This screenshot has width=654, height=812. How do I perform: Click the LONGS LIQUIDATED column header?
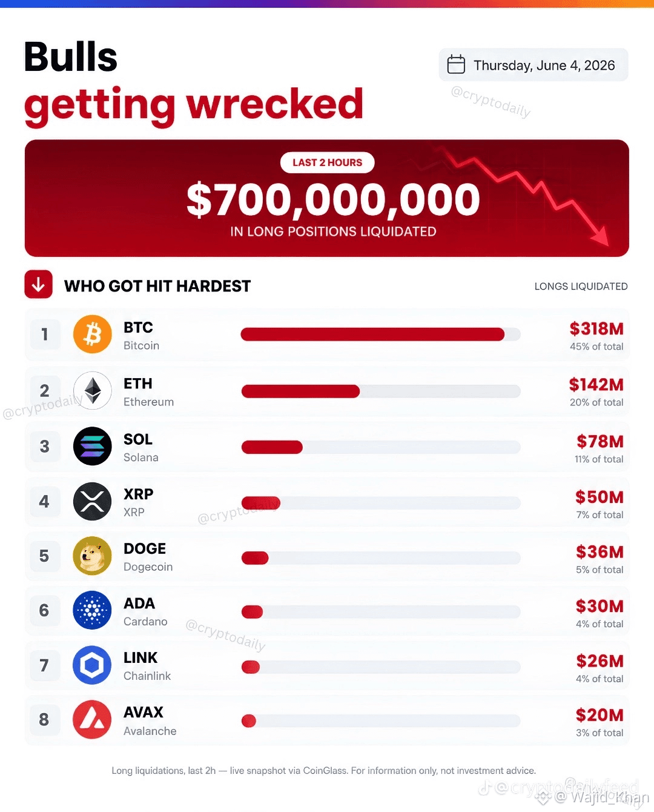(581, 287)
